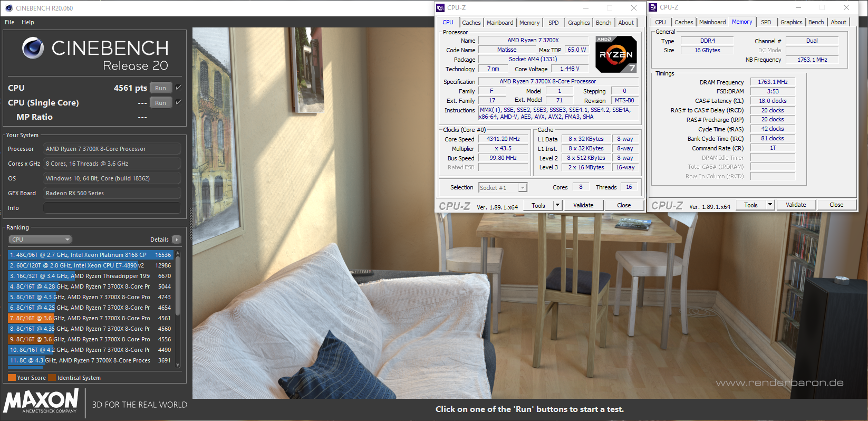This screenshot has width=868, height=421.
Task: Click the orange Your Score color swatch
Action: click(x=12, y=378)
